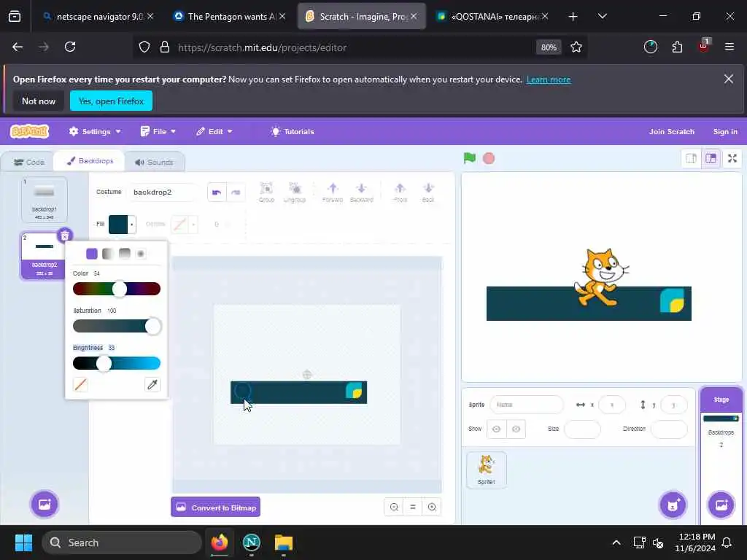
Task: Click the Choose a Sprite cat button
Action: coord(673,505)
